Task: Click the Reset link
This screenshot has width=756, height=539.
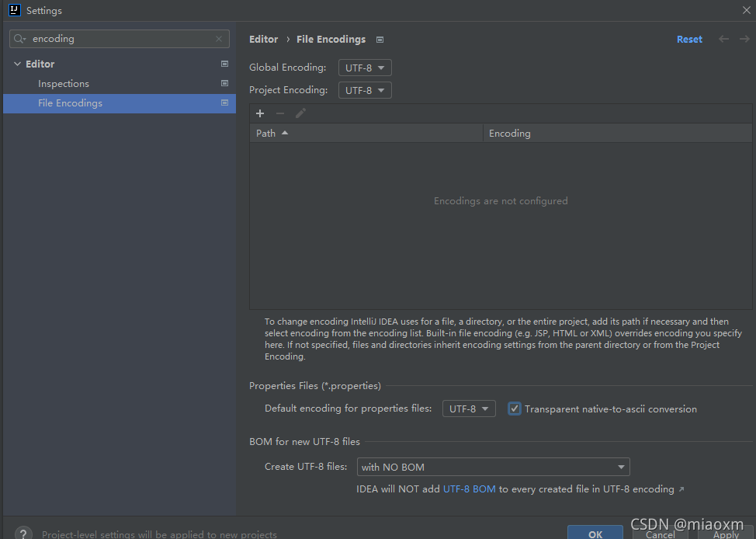Action: point(689,40)
